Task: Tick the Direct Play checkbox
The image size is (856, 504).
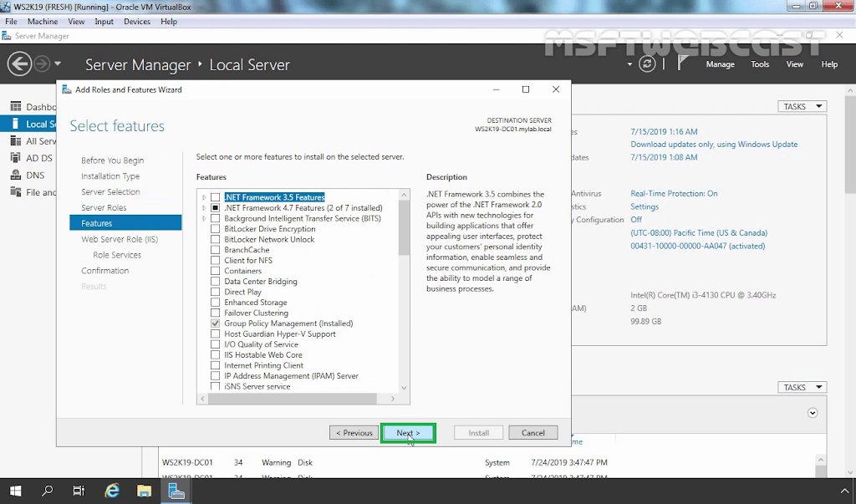Action: pyautogui.click(x=216, y=292)
